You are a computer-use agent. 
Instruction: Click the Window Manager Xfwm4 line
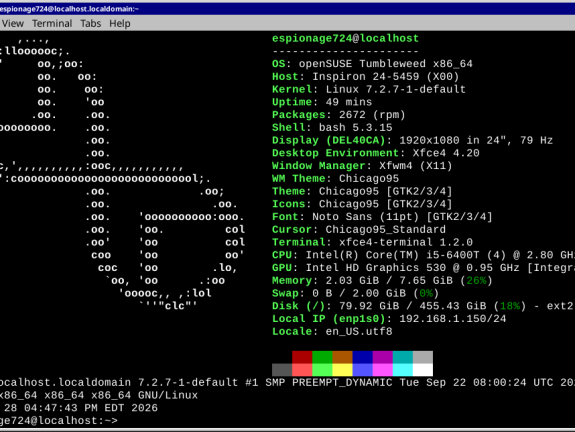pyautogui.click(x=362, y=166)
